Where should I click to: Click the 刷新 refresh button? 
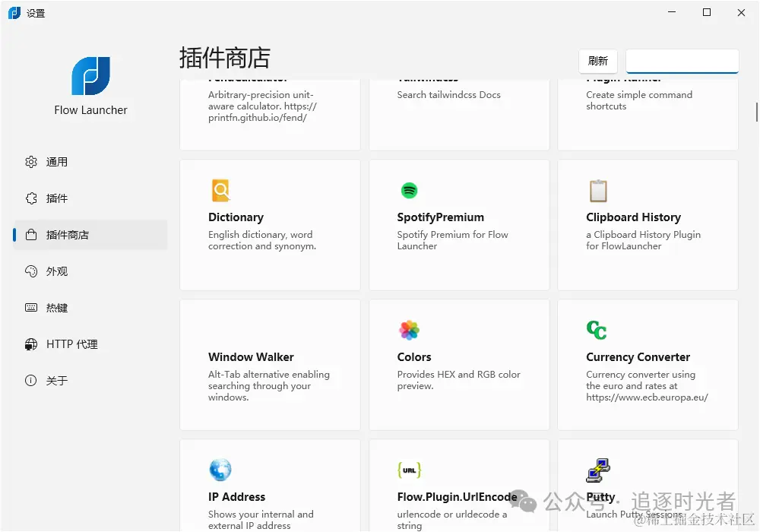click(598, 61)
